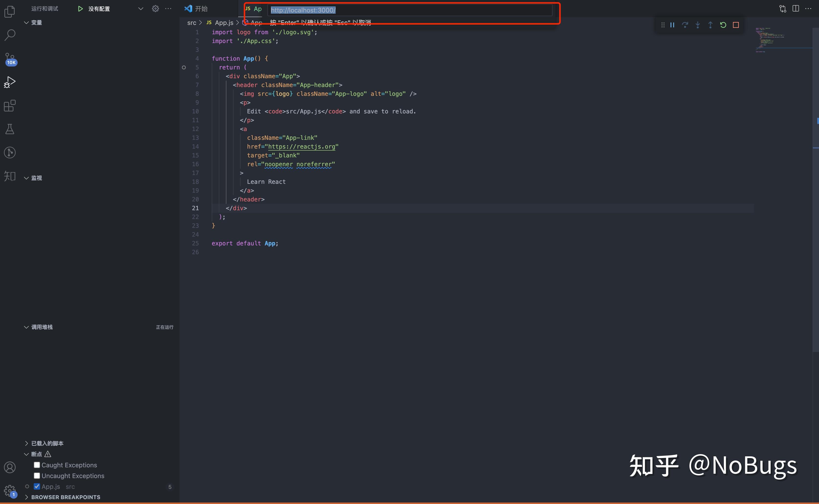This screenshot has width=819, height=504.
Task: Click Step Into in the debug toolbar
Action: pyautogui.click(x=697, y=24)
